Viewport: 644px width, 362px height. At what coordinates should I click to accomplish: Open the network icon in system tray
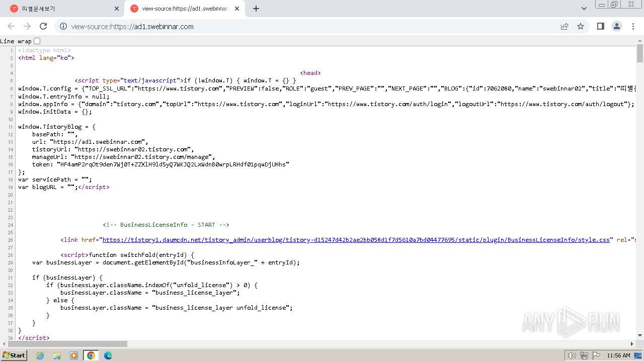(584, 355)
